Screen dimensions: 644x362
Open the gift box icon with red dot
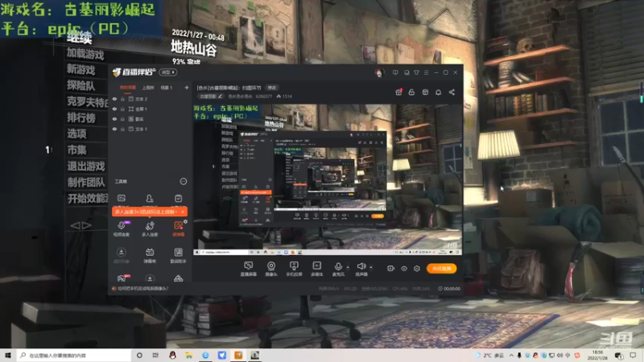pyautogui.click(x=398, y=93)
